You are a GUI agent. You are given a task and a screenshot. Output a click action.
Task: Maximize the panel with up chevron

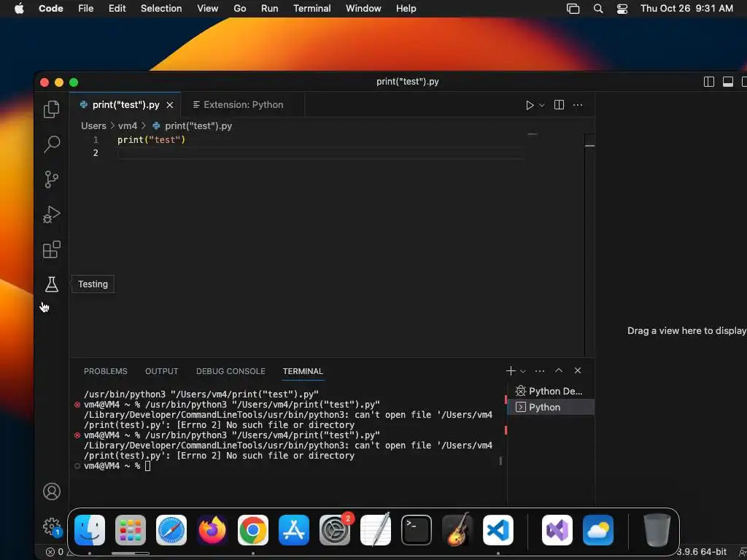pos(558,370)
